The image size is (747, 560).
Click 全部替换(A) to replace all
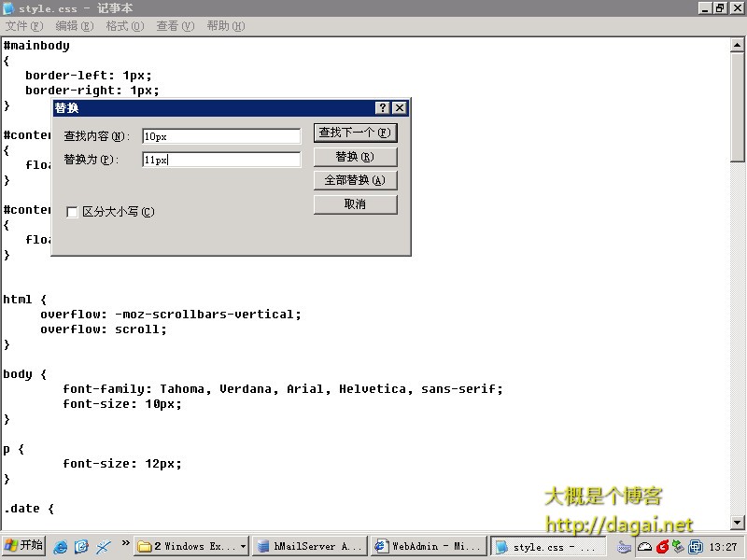click(x=355, y=180)
